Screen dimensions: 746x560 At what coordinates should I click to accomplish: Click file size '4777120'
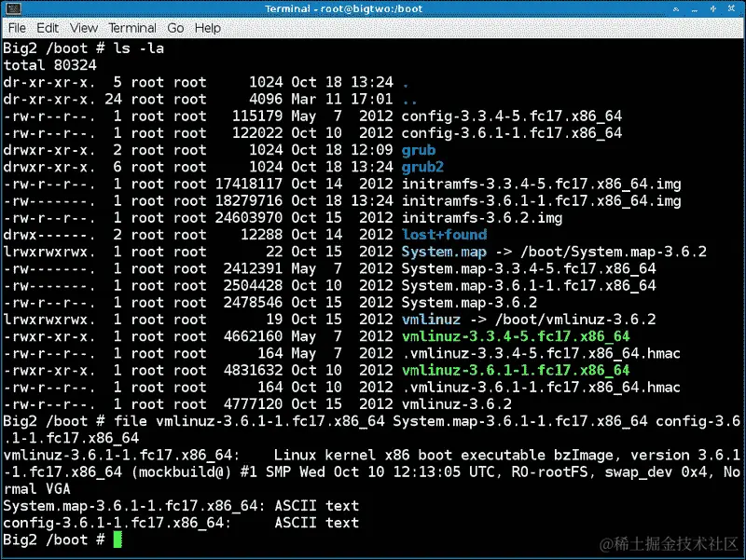pos(253,404)
